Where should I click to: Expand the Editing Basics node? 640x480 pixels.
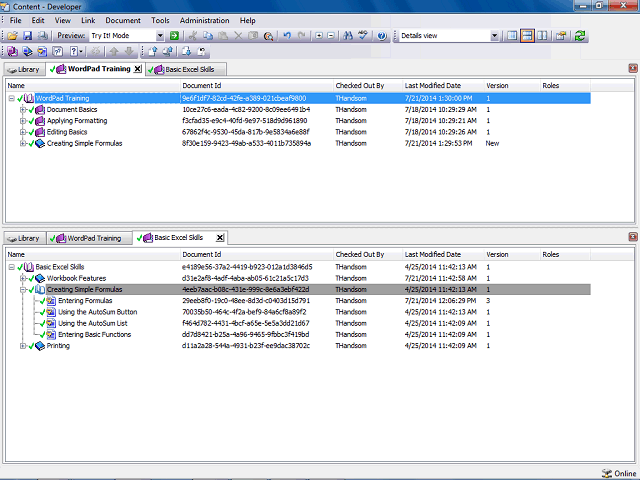23,132
